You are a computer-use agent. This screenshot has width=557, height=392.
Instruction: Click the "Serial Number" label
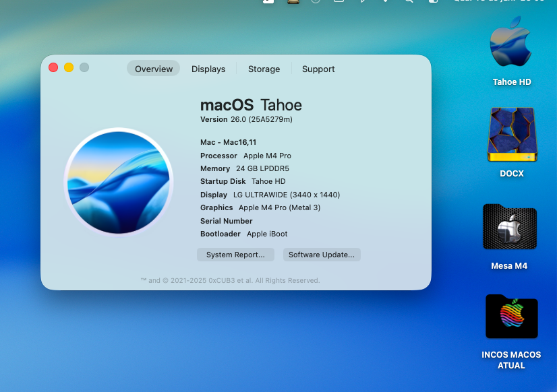(x=227, y=221)
